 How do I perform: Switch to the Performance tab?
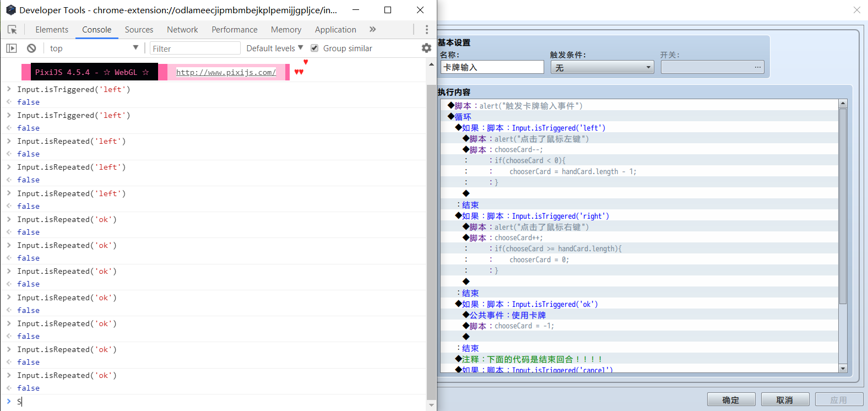(x=235, y=30)
